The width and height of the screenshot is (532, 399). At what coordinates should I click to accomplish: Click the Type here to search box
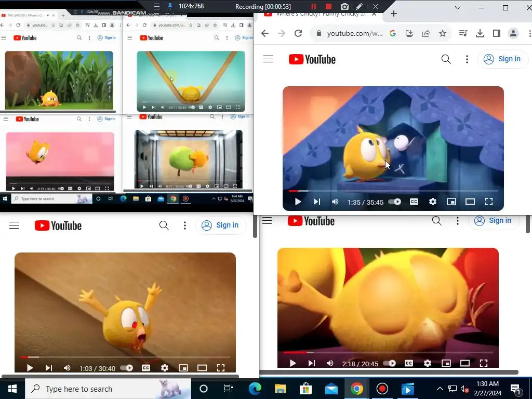108,389
